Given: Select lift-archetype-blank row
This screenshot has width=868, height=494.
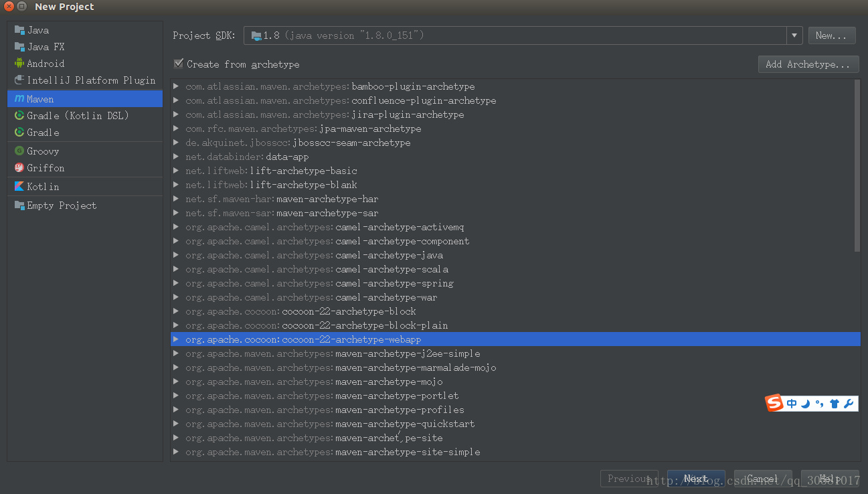Looking at the screenshot, I should tap(515, 185).
